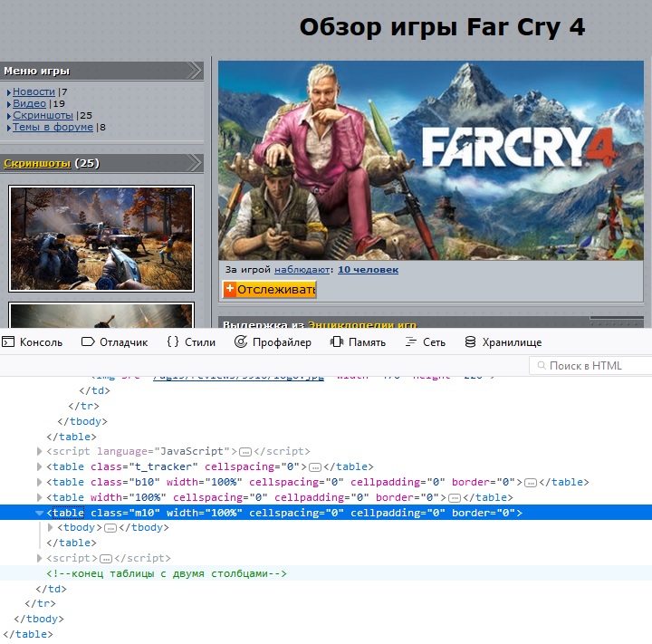Screen dimensions: 652x644
Task: Click the console icon beside Консоль
Action: click(x=8, y=342)
